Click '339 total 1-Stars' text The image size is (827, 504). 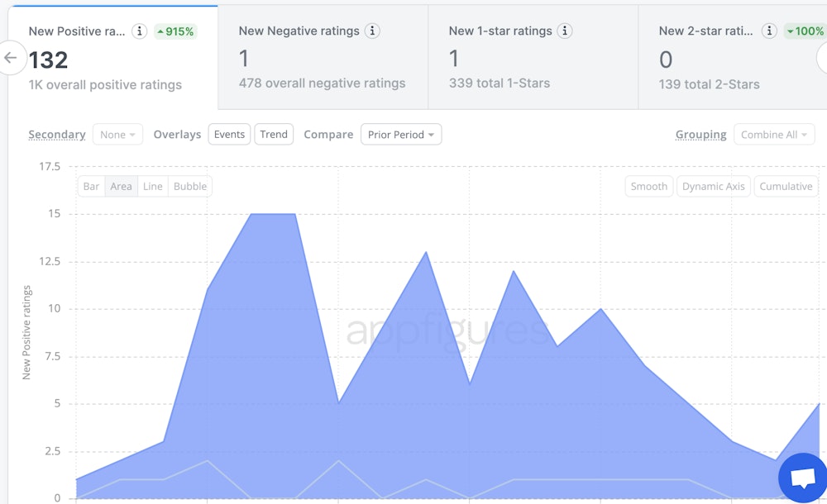tap(500, 83)
